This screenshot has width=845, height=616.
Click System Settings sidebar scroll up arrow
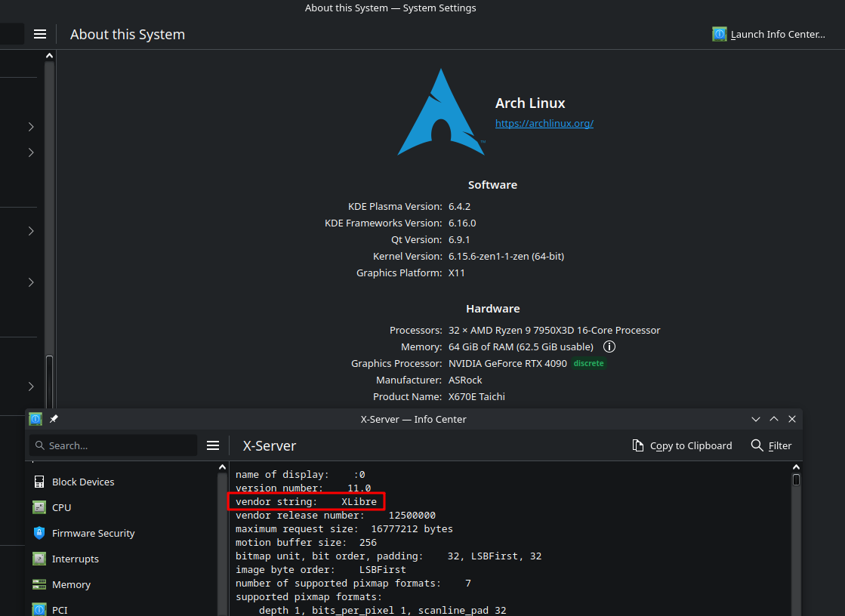[50, 56]
